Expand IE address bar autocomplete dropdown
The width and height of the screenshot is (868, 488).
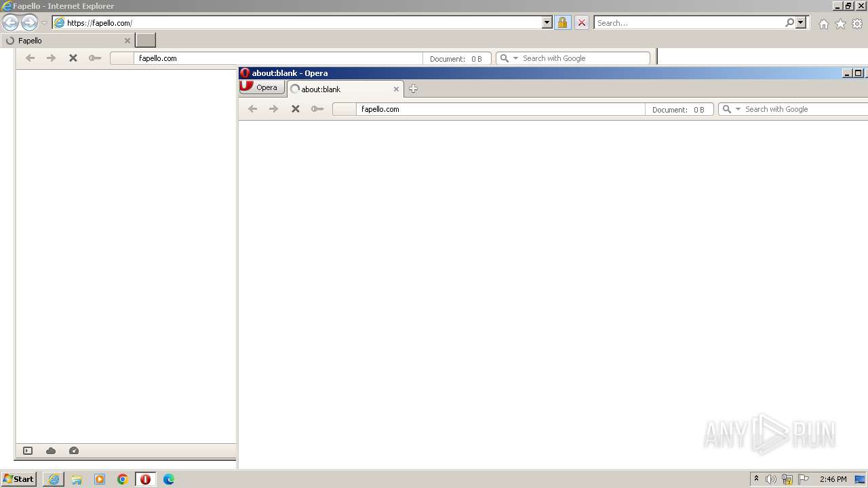(x=547, y=22)
